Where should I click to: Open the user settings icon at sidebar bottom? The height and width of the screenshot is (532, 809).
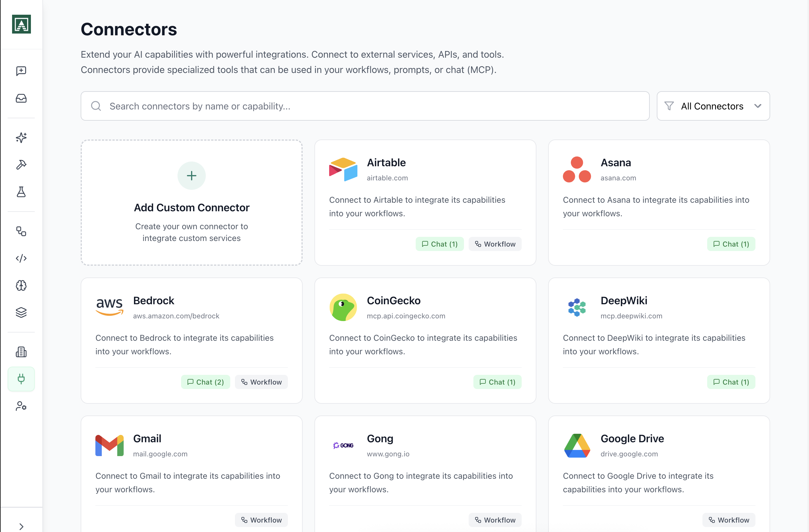21,406
